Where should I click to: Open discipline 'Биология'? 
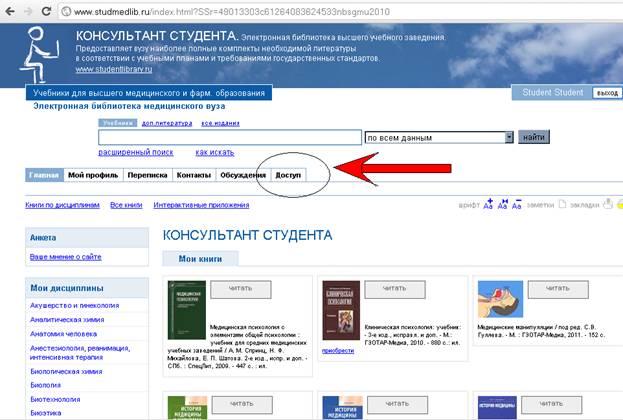[46, 385]
